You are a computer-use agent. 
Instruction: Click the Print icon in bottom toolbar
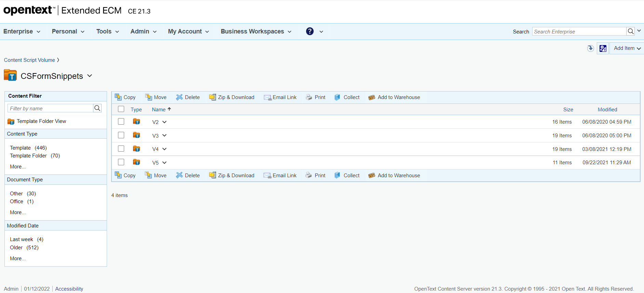(x=309, y=175)
